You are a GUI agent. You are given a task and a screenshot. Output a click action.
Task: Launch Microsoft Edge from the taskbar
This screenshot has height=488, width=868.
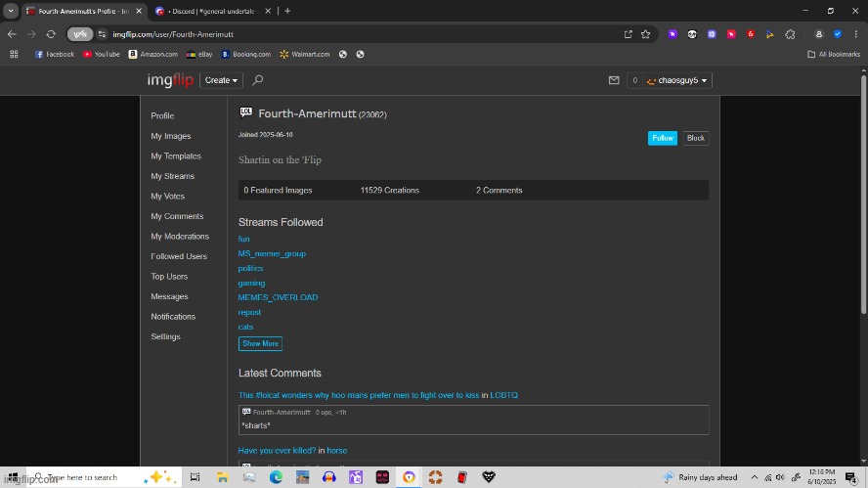pos(276,477)
